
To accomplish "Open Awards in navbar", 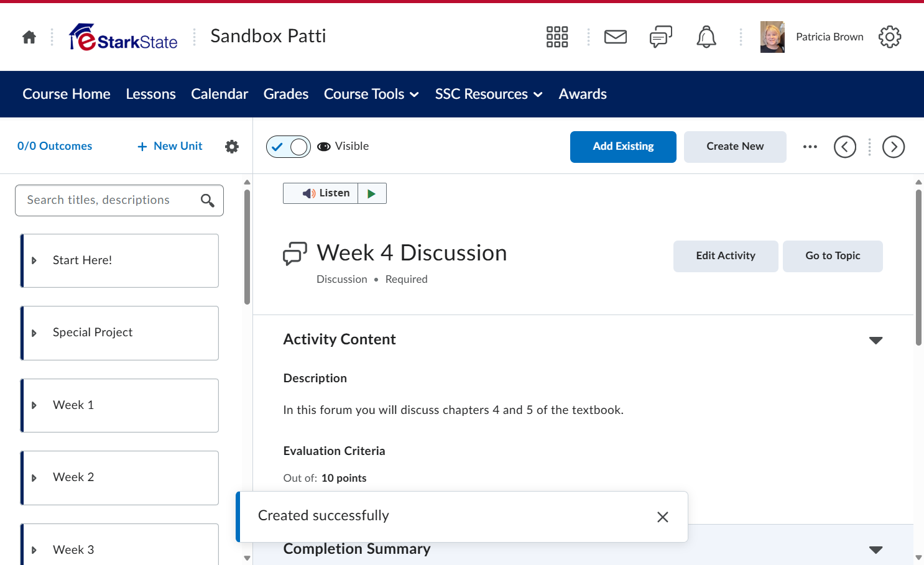I will (583, 94).
